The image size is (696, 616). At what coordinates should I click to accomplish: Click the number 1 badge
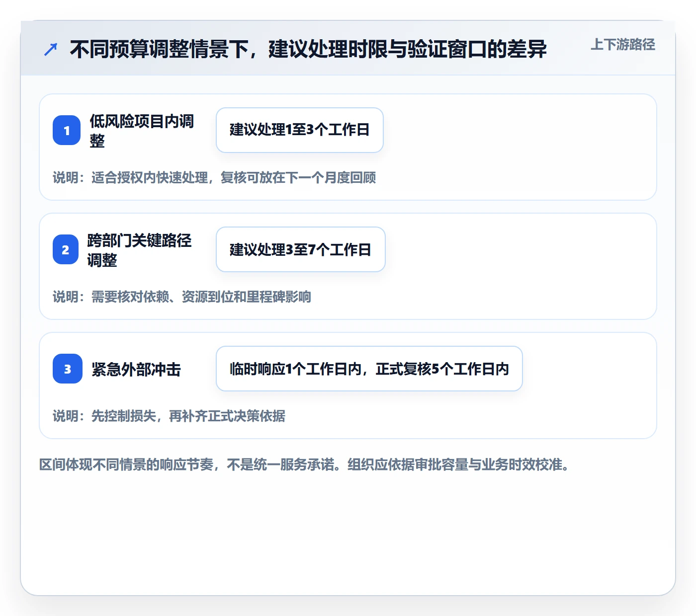click(x=67, y=130)
